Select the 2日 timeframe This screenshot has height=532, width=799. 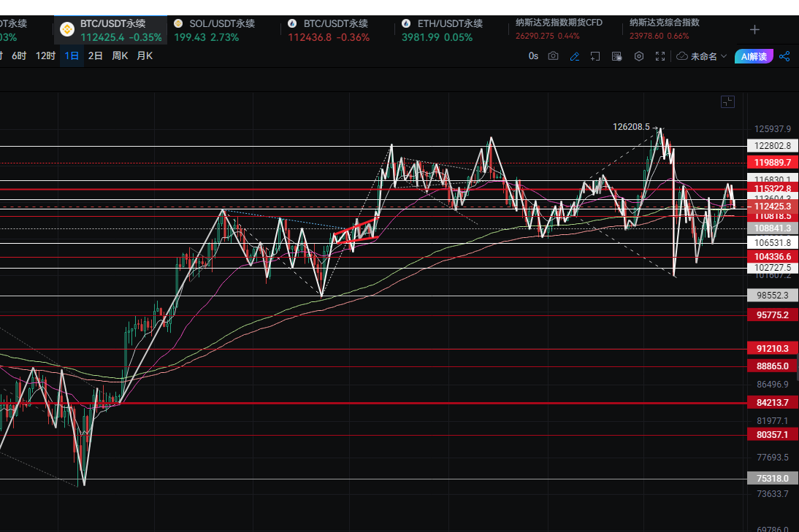point(95,55)
